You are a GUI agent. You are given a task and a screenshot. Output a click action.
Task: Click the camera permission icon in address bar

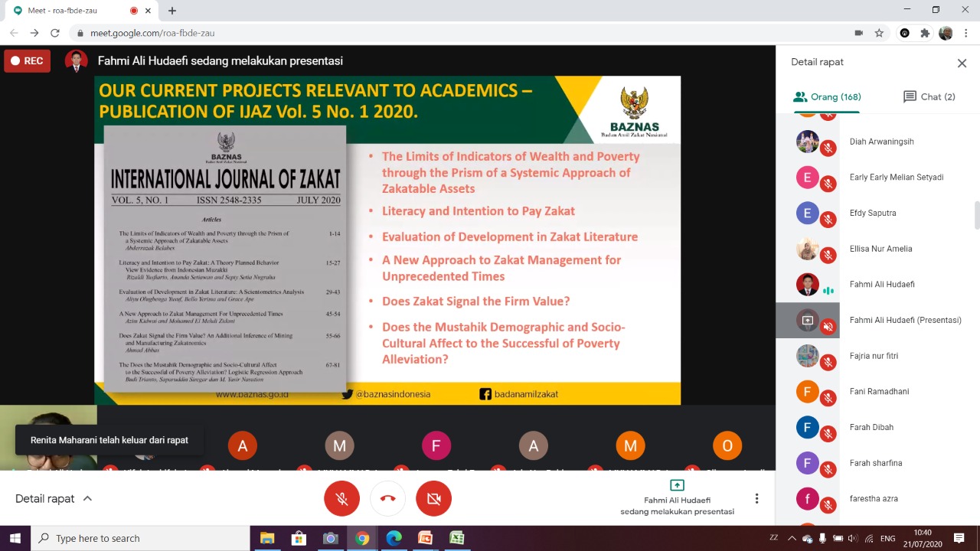click(858, 33)
